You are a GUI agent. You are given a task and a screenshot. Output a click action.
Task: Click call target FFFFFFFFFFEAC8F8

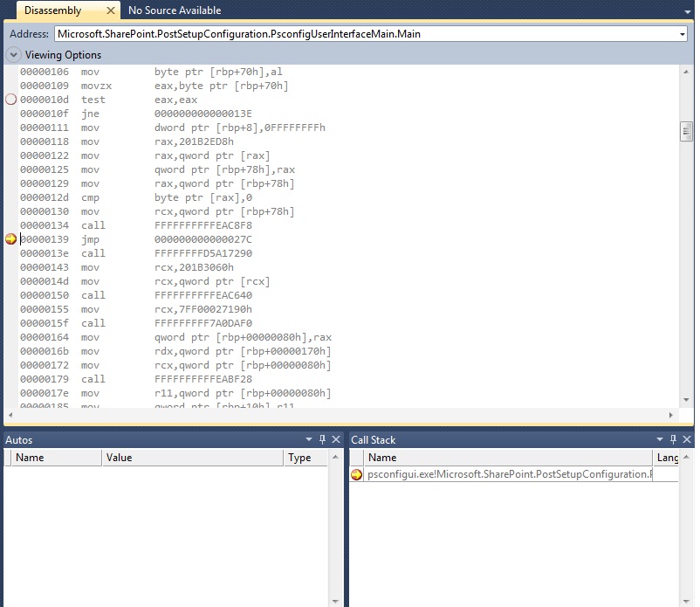coord(203,225)
